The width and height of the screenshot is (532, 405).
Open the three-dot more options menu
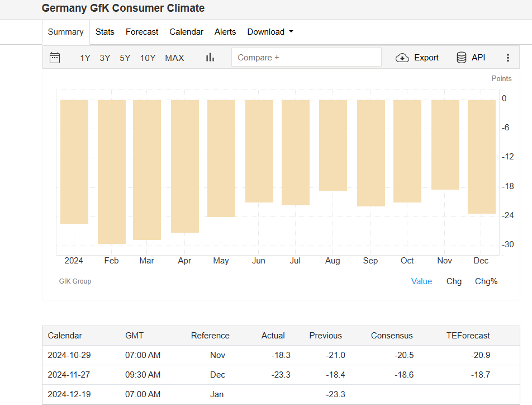click(x=507, y=58)
